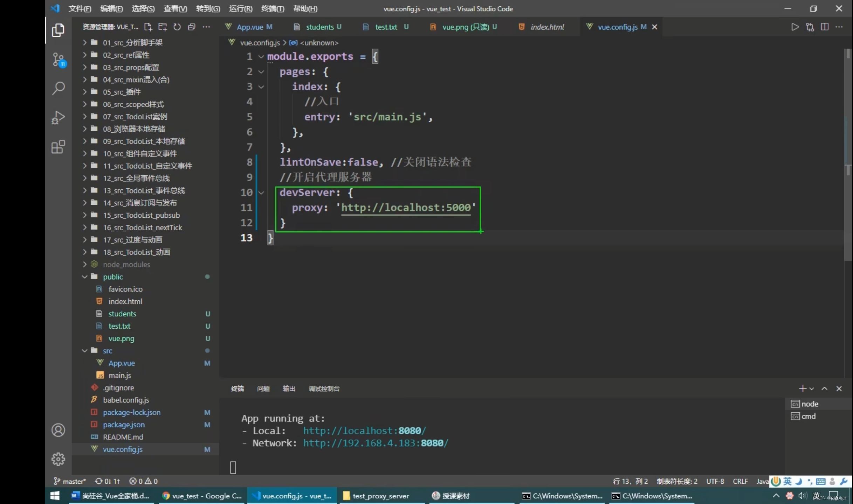Open editor more actions ellipsis
Screen dimensions: 853x504
pos(839,27)
